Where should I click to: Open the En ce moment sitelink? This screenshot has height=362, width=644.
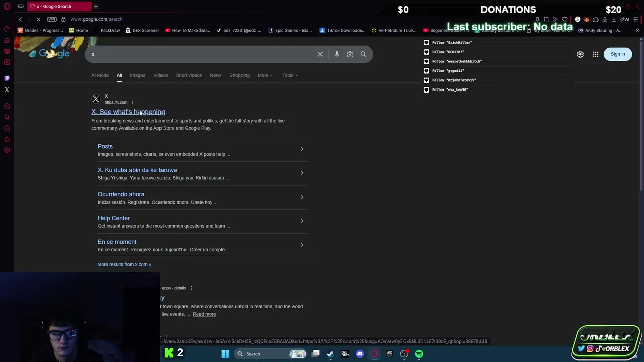(117, 242)
